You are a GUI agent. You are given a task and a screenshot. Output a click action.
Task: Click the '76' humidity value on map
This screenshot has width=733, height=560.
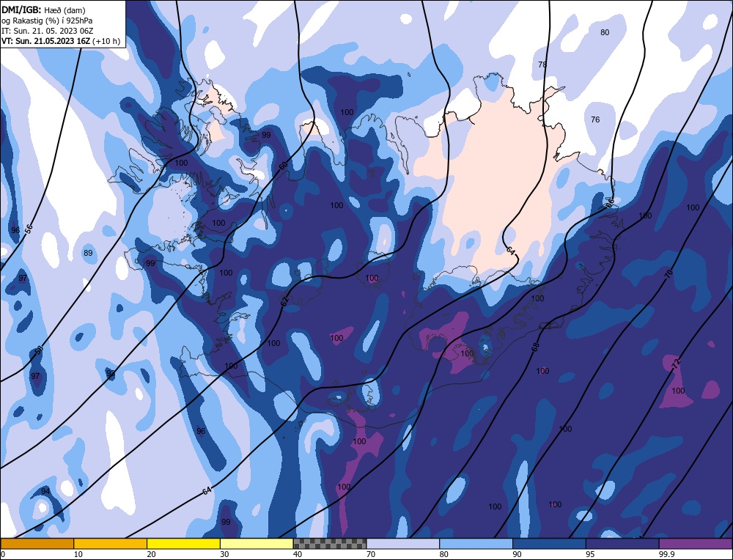coord(595,119)
